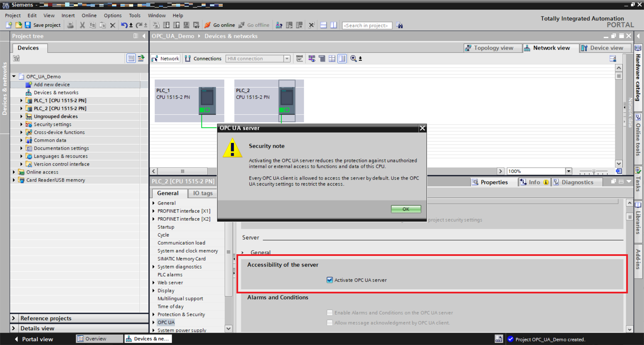Click OK in the Security note dialog
Viewport: 644px width, 345px height.
click(406, 209)
